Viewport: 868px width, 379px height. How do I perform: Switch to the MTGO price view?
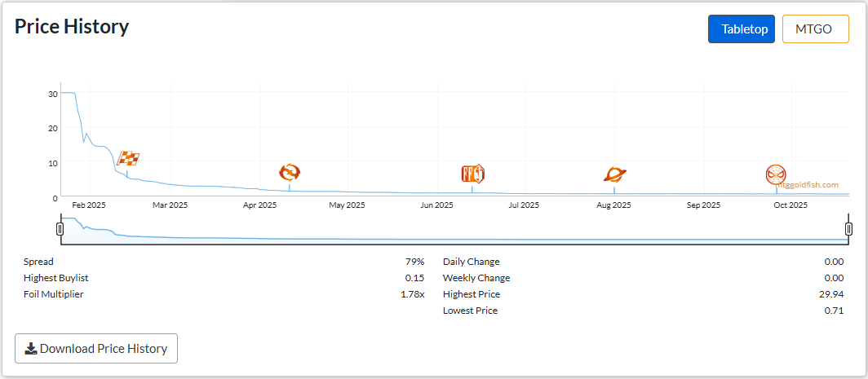coord(816,29)
